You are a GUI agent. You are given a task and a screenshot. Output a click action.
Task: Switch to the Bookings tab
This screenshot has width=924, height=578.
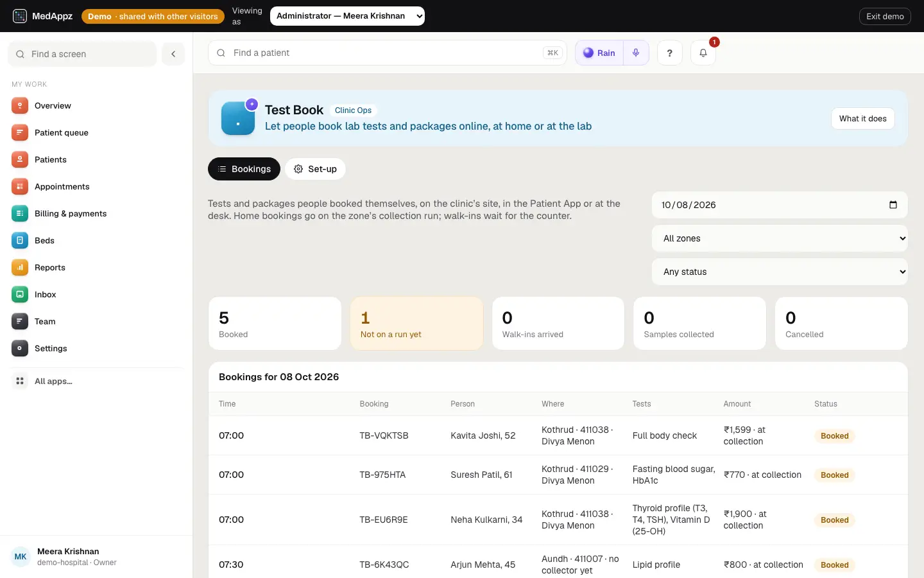[244, 169]
